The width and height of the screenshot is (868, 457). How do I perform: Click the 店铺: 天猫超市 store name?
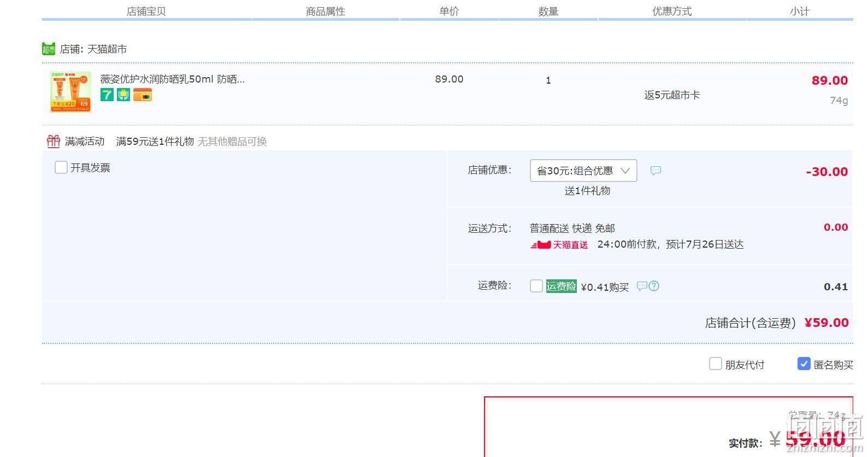tap(93, 49)
